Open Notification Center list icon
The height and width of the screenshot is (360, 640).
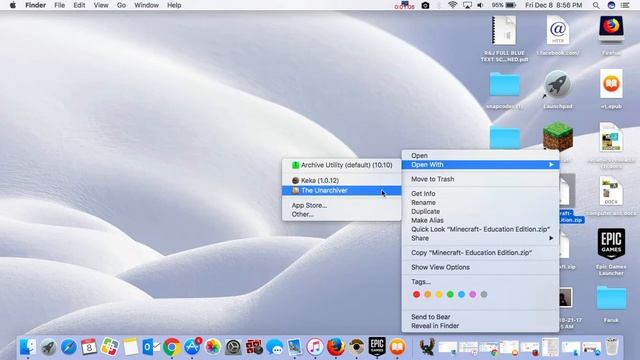625,5
